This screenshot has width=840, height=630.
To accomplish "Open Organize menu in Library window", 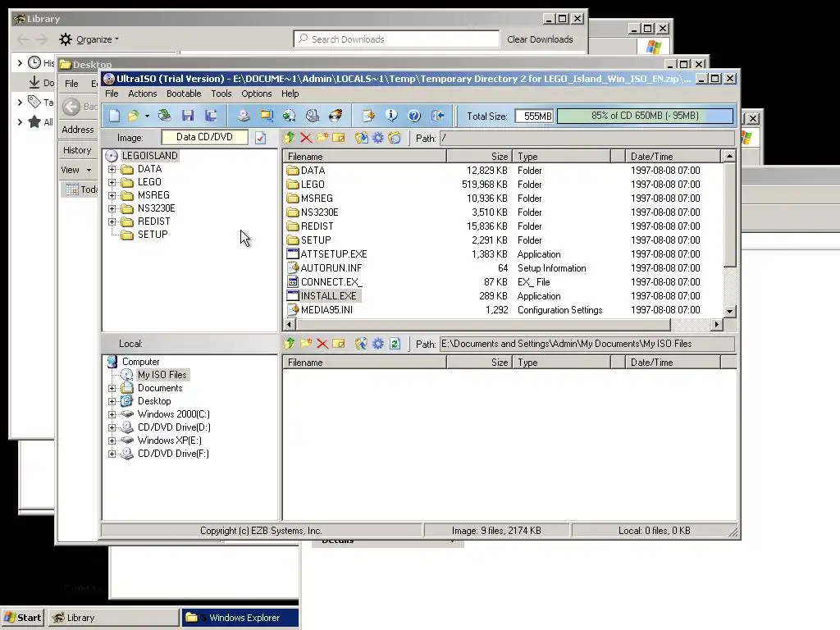I will [89, 39].
